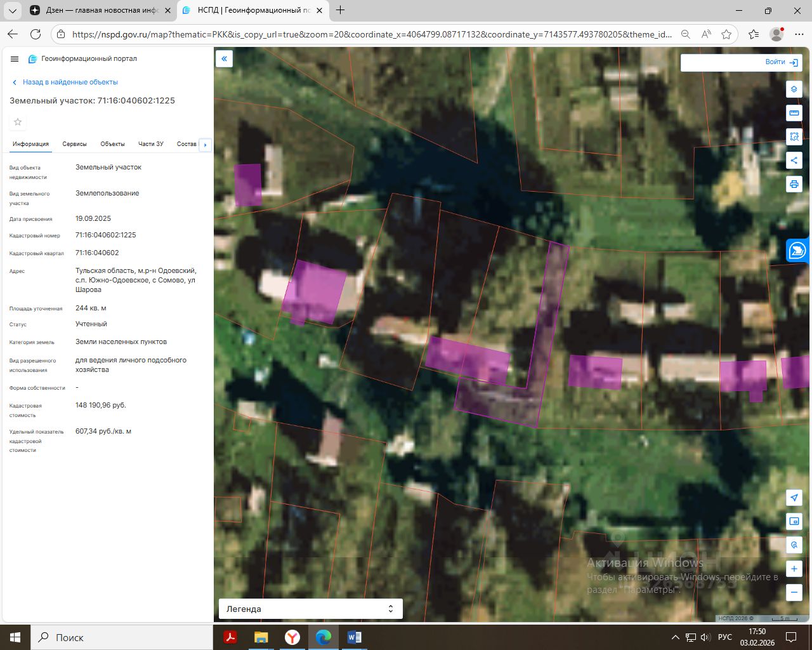
Task: Click the area value 244 кв. м
Action: tap(91, 308)
